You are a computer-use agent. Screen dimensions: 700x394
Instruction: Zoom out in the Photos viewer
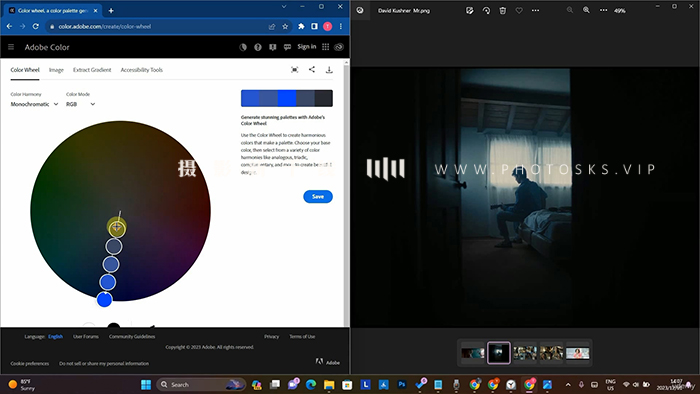pyautogui.click(x=570, y=10)
